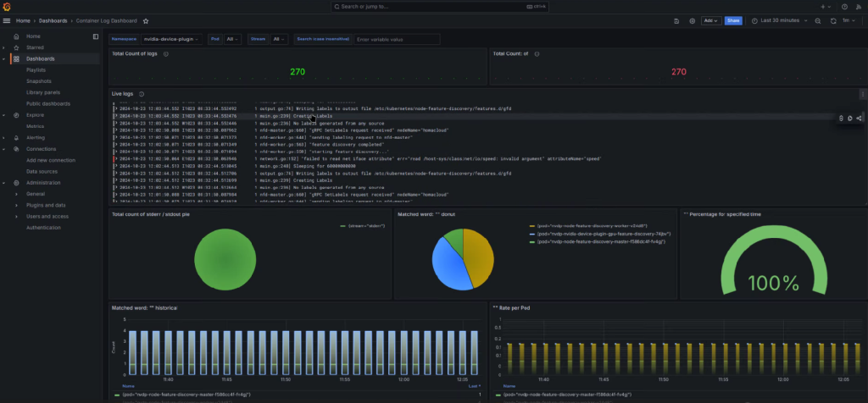
Task: Click the Grafana logo icon
Action: 7,6
